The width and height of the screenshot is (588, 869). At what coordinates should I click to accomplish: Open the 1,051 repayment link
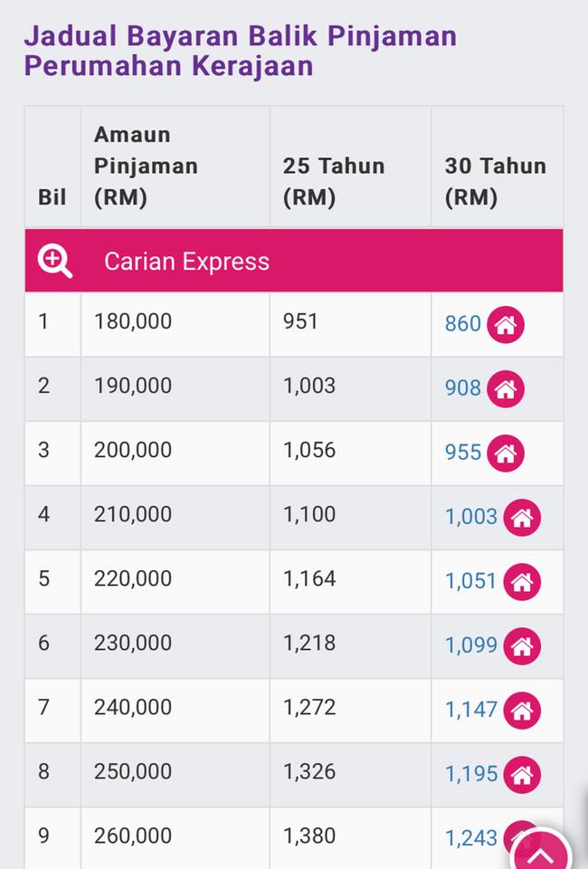471,581
